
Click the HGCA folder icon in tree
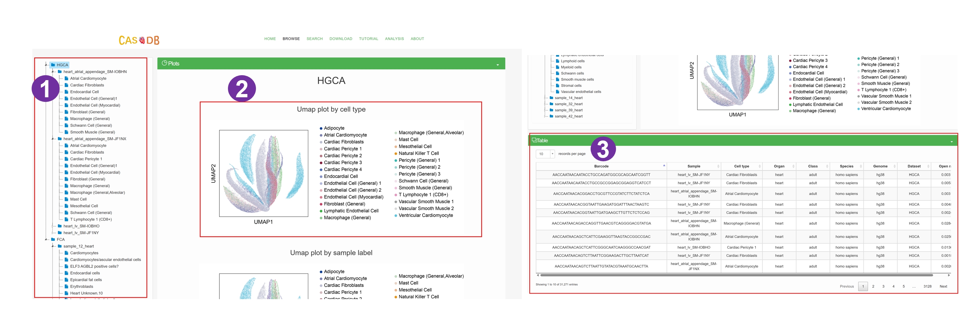(x=53, y=65)
